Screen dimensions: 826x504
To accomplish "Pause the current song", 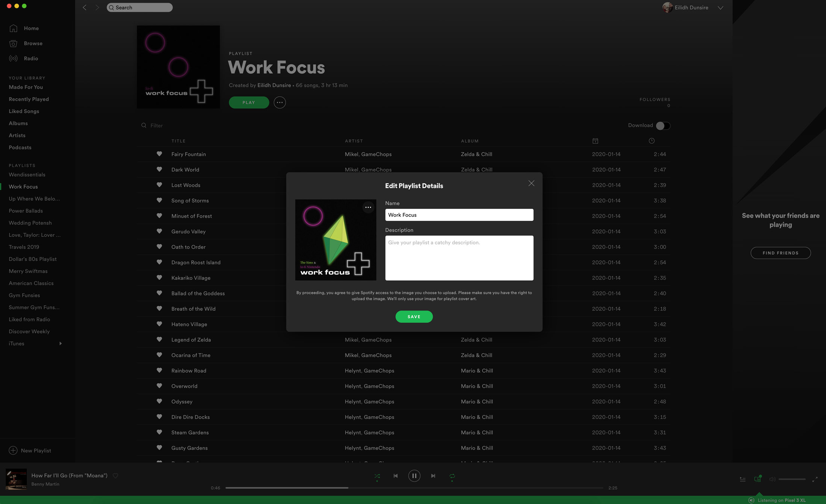I will click(414, 476).
